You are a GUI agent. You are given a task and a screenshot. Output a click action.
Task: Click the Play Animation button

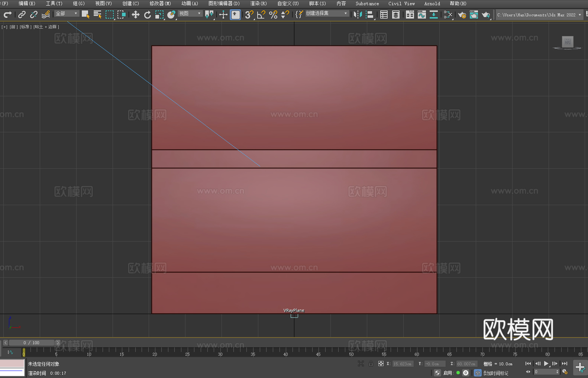pyautogui.click(x=546, y=364)
